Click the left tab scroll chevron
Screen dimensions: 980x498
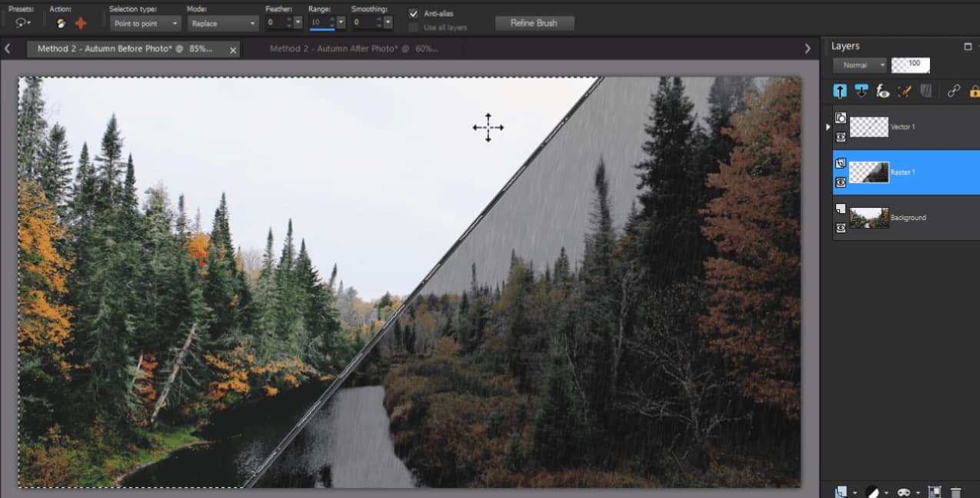(7, 48)
